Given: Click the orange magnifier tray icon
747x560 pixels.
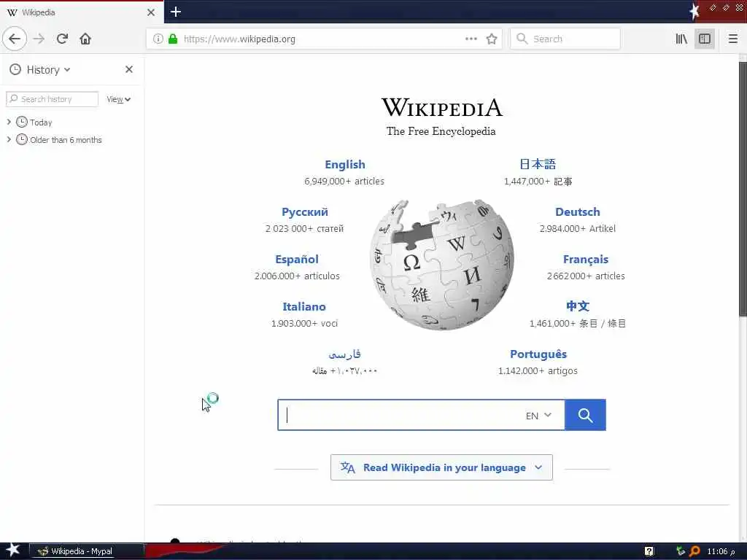Looking at the screenshot, I should pos(694,551).
